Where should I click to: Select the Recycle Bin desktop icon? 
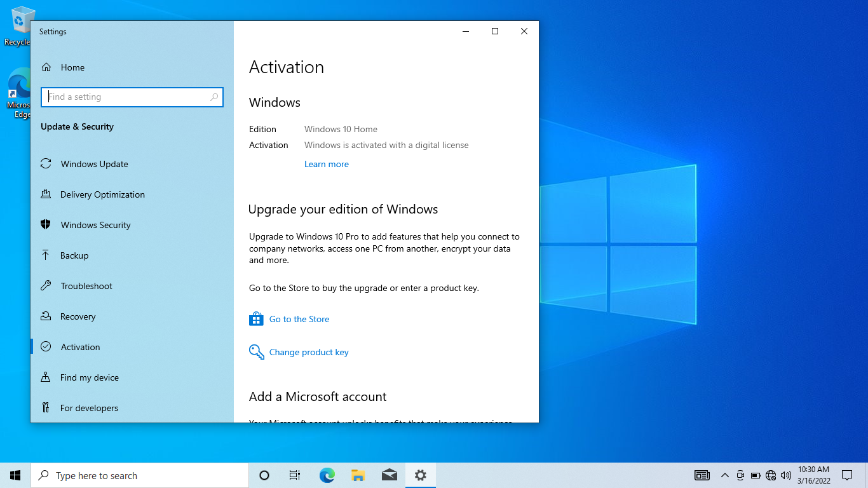point(19,26)
